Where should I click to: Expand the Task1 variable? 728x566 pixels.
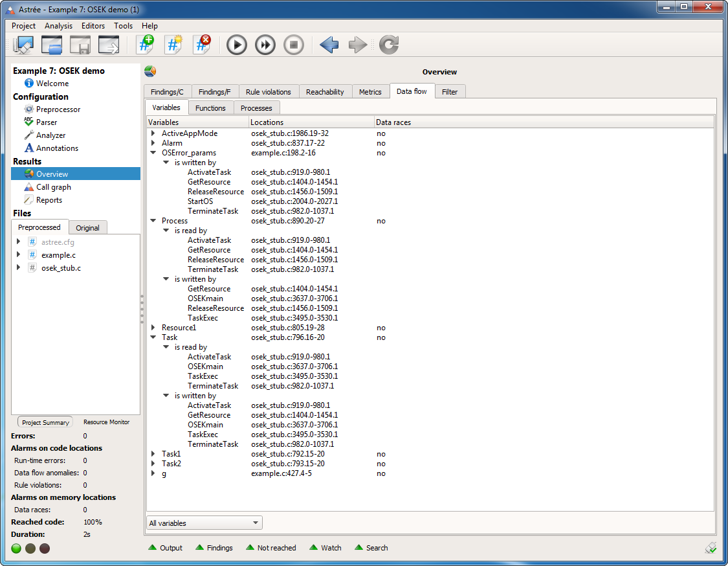[x=153, y=454]
